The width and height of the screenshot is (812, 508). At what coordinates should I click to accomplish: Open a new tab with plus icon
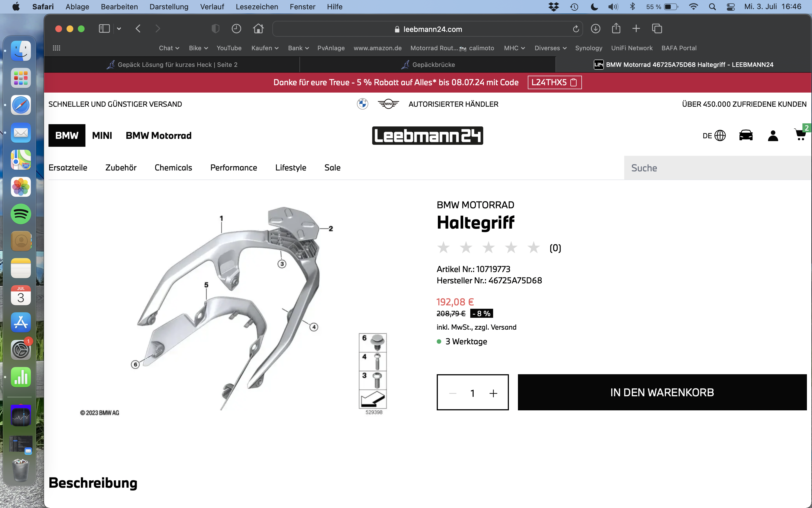coord(636,29)
